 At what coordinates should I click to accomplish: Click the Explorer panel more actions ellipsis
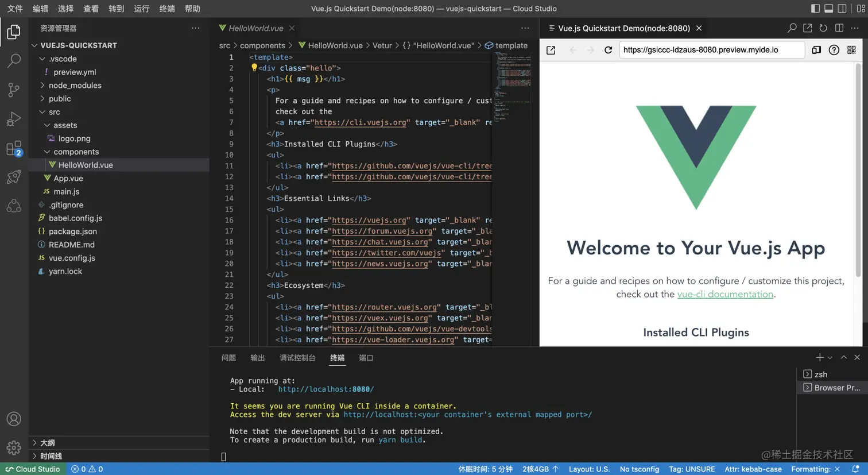(196, 28)
